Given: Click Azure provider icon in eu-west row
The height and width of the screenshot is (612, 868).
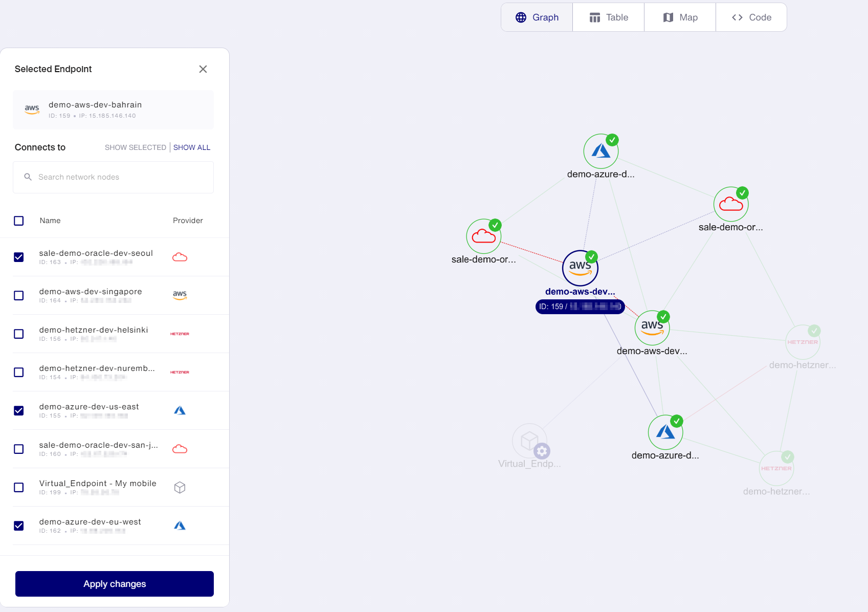Looking at the screenshot, I should 180,526.
